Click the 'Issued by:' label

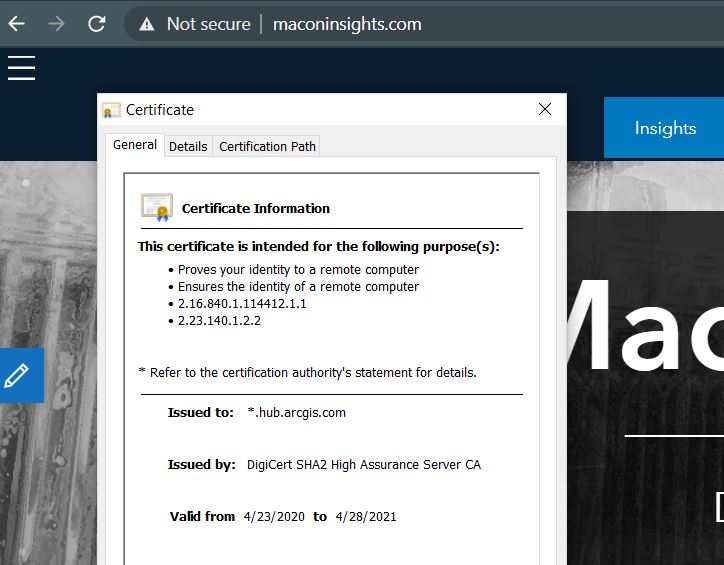[201, 464]
